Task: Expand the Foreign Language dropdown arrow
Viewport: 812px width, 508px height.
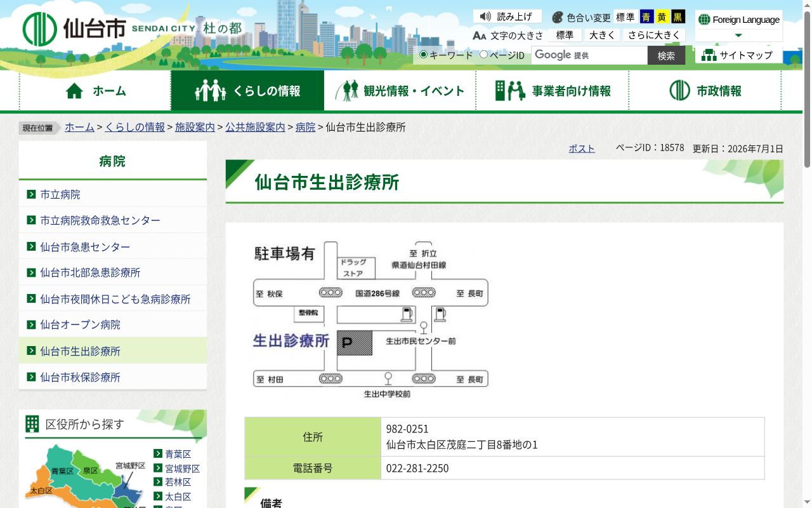Action: [738, 36]
